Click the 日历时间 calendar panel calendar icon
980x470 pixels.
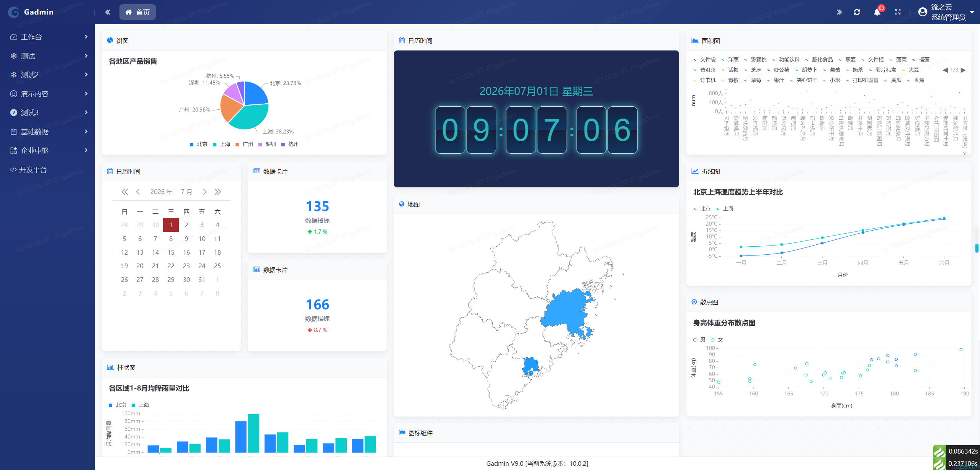[110, 171]
